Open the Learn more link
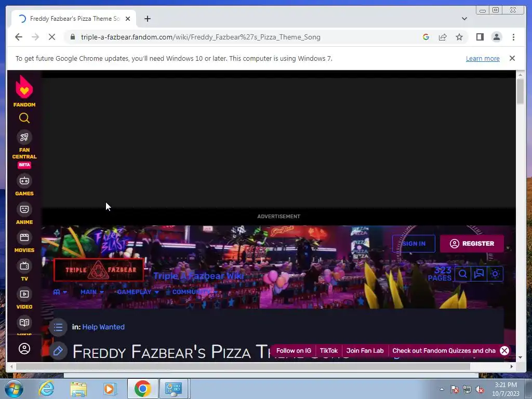Screen dimensions: 532x399 (x=483, y=58)
